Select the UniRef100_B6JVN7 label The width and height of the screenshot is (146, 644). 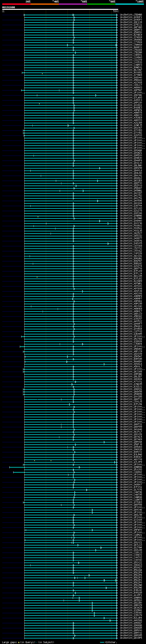tap(131, 70)
